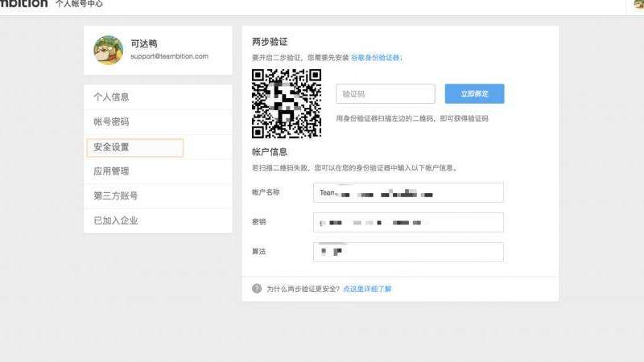The image size is (644, 362).
Task: Open 应用管理 section
Action: coord(158,171)
